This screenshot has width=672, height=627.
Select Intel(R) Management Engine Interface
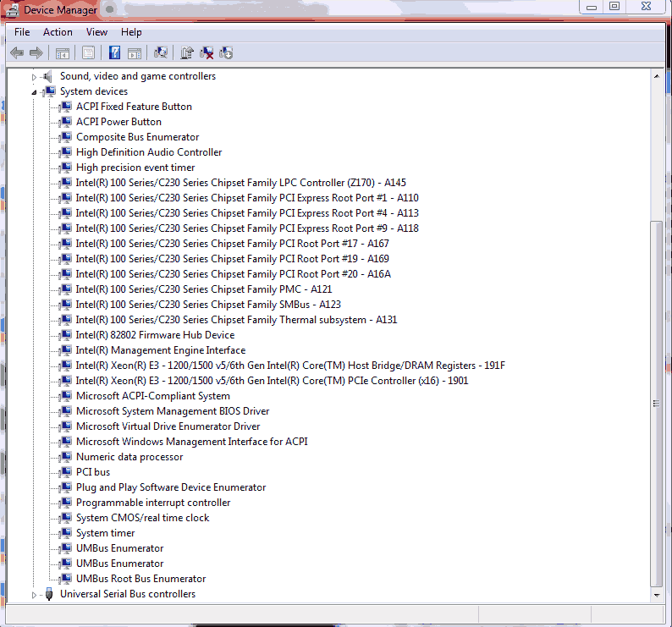pos(160,350)
